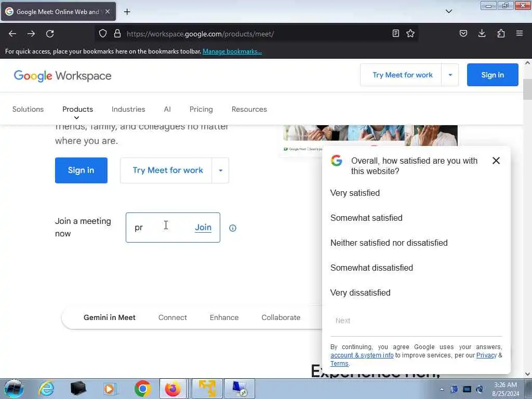Screen dimensions: 532x399
Task: Click the Join link in meeting field
Action: pos(203,228)
